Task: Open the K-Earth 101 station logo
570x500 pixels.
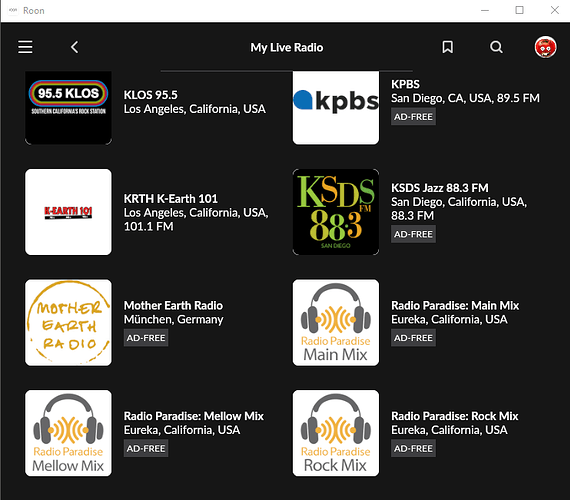Action: click(x=68, y=212)
